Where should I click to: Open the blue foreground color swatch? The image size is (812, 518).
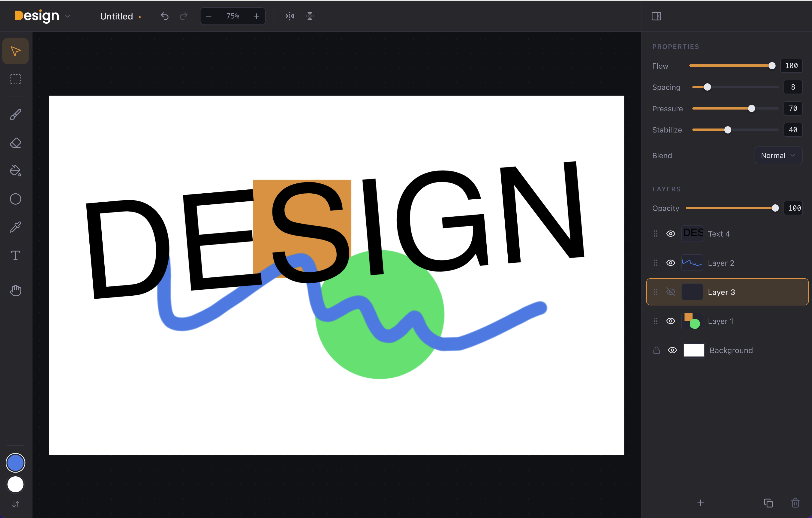pyautogui.click(x=15, y=463)
